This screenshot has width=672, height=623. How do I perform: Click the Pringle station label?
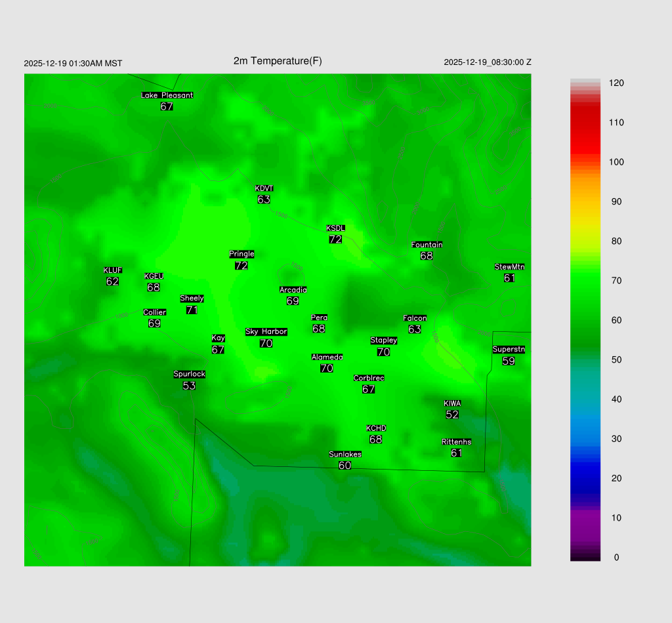point(241,254)
